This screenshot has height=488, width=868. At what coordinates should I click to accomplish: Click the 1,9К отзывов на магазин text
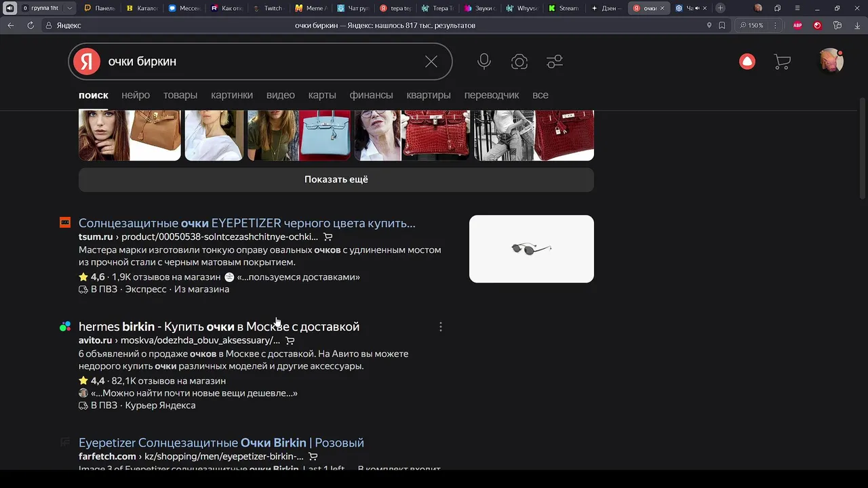tap(166, 277)
